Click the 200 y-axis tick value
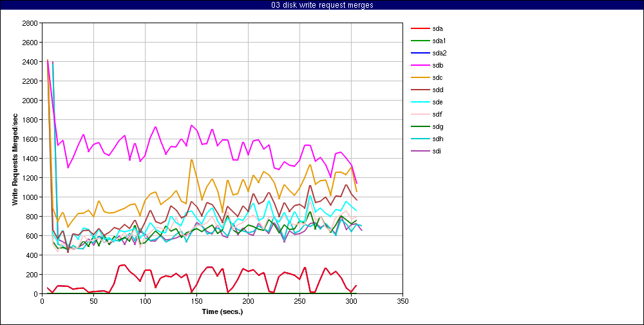This screenshot has width=644, height=325. pyautogui.click(x=33, y=275)
